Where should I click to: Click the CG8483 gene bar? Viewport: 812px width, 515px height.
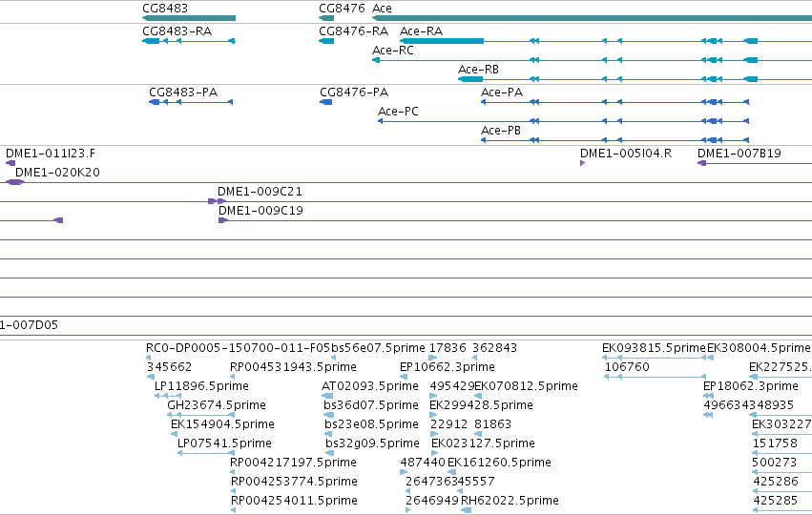tap(189, 18)
